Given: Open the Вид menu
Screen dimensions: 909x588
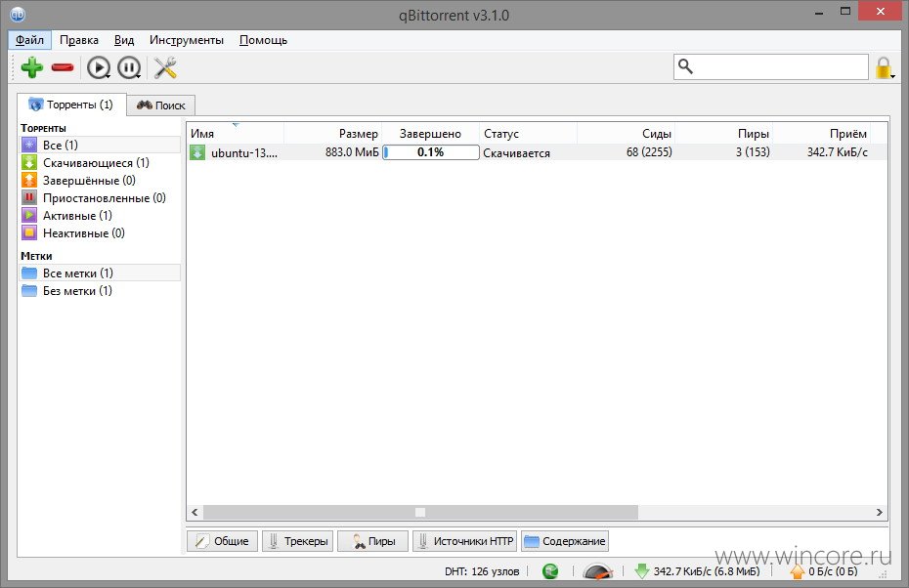Looking at the screenshot, I should [x=124, y=40].
